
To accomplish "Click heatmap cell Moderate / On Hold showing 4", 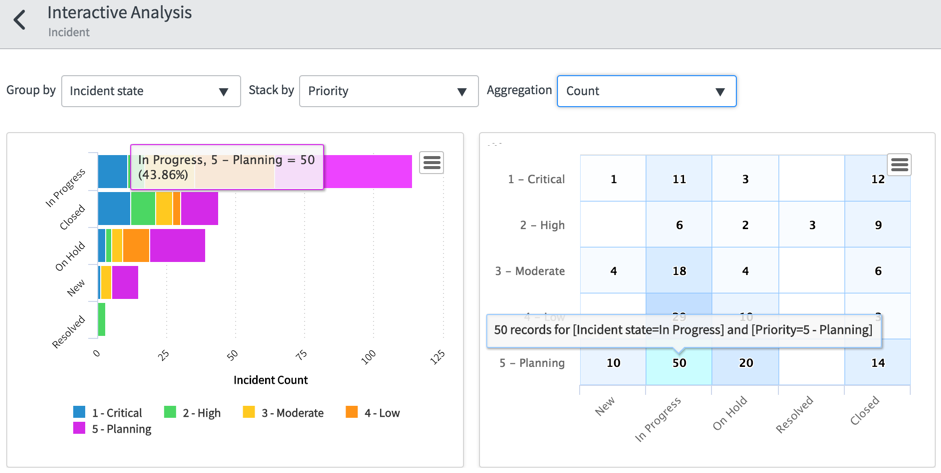I will pos(745,271).
